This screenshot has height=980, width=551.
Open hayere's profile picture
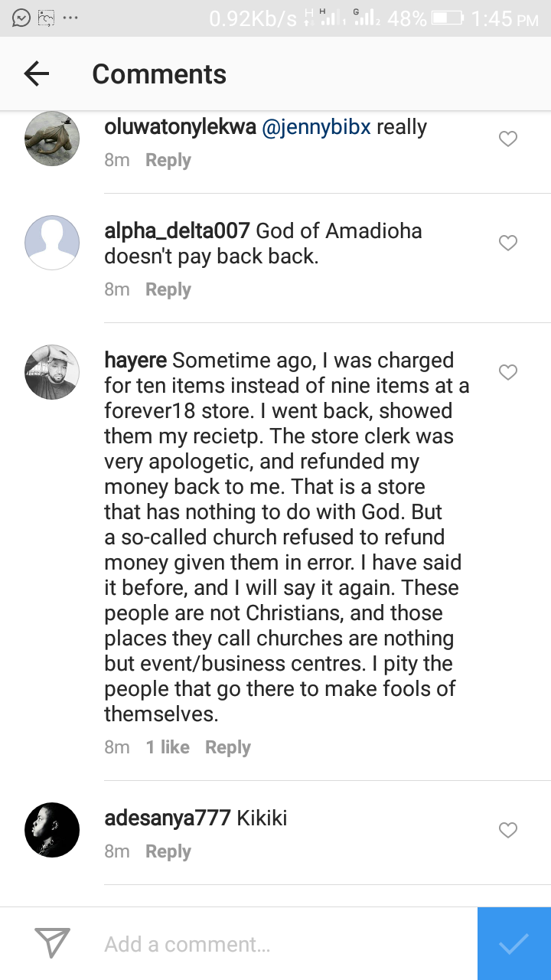point(53,372)
